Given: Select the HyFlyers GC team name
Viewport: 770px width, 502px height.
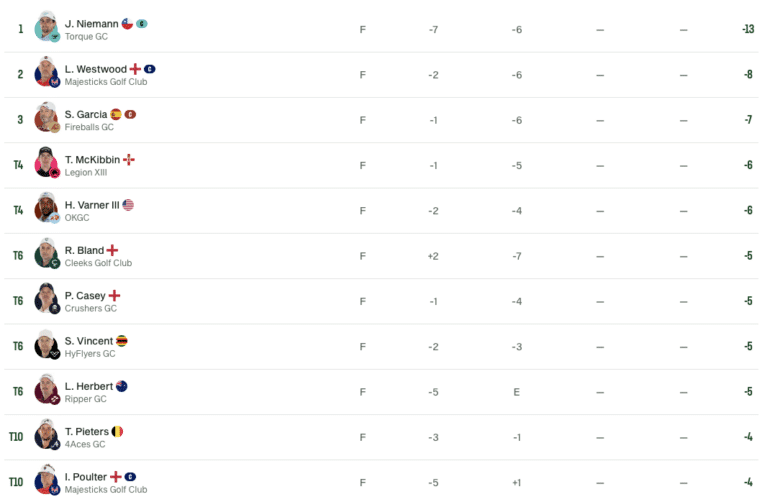Looking at the screenshot, I should pyautogui.click(x=90, y=354).
